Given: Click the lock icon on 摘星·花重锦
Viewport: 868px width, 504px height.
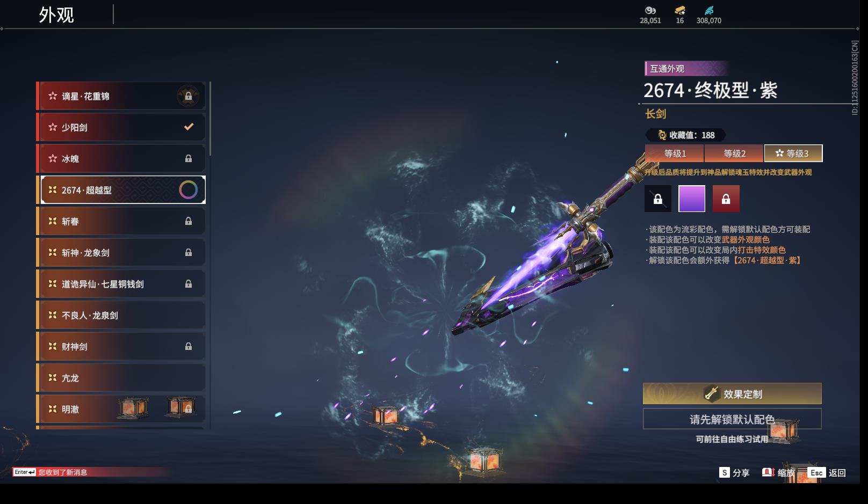Looking at the screenshot, I should tap(188, 96).
